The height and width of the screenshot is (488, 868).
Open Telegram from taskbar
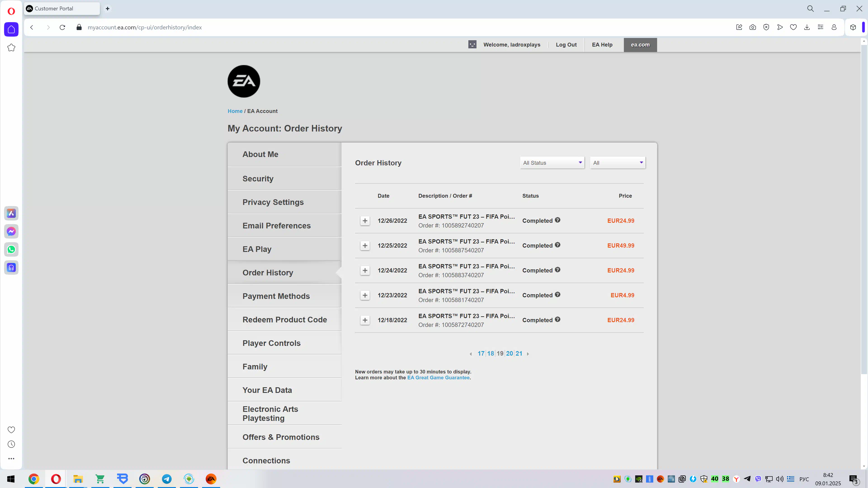click(167, 479)
